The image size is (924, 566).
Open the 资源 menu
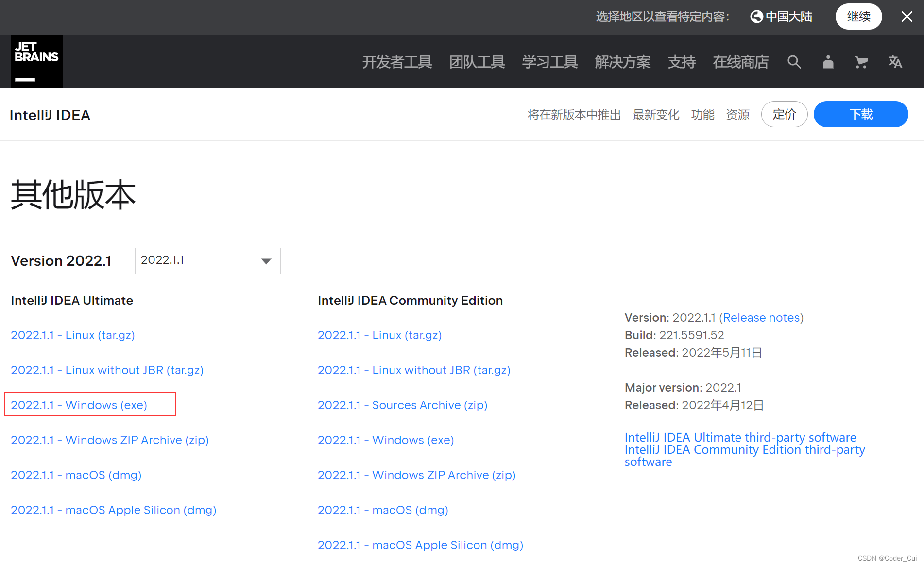coord(737,115)
